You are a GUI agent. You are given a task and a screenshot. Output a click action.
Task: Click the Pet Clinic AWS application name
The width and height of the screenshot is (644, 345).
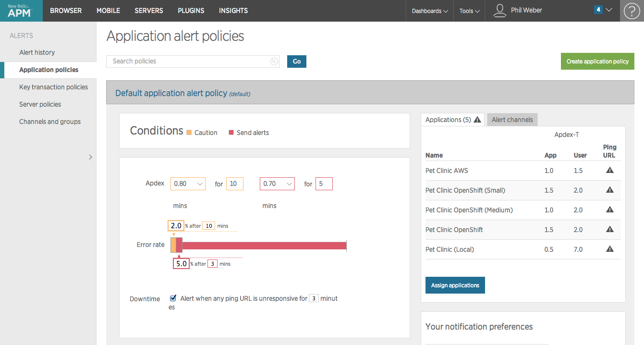[x=447, y=171]
